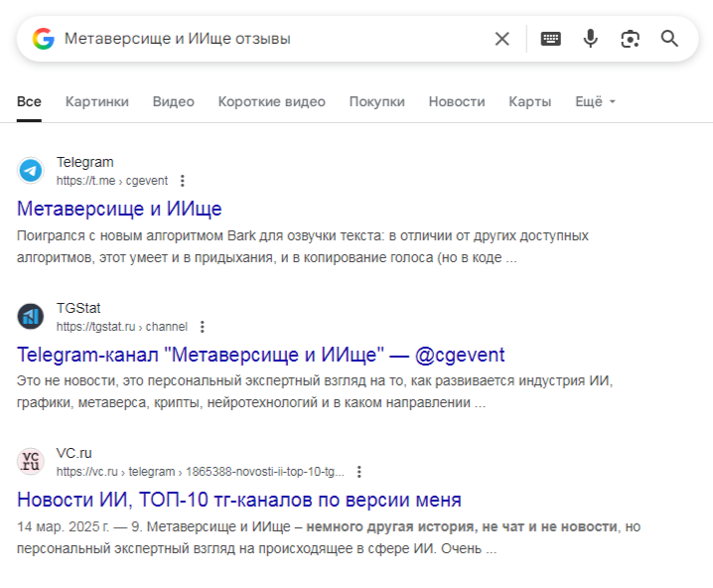The width and height of the screenshot is (713, 588).
Task: Open Google Lens image search
Action: [x=631, y=39]
